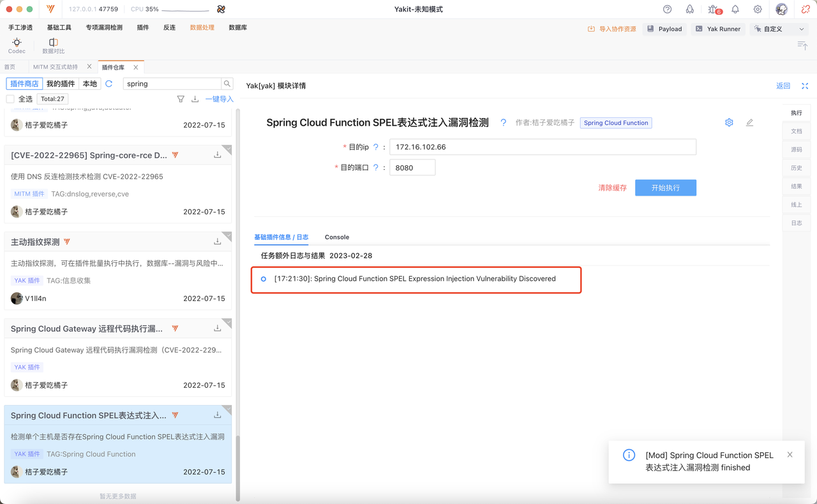Image resolution: width=817 pixels, height=504 pixels.
Task: Collapse the menu bar with the fold icon
Action: (802, 45)
